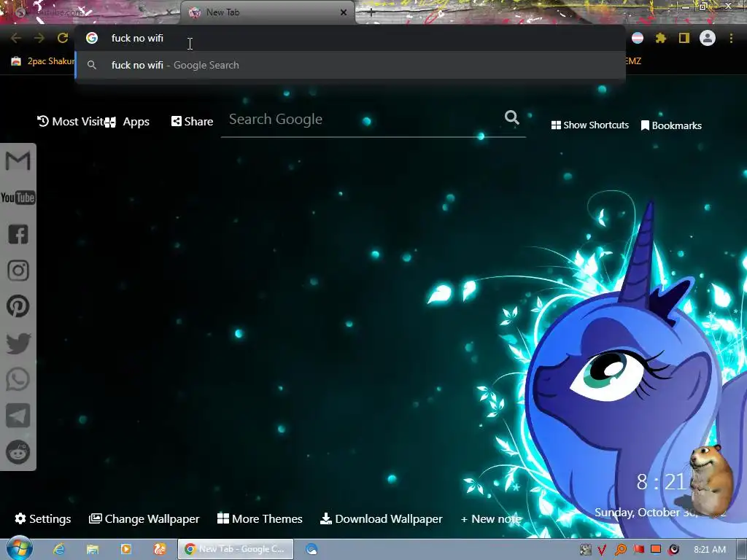The image size is (747, 560).
Task: Select the 'fuck no wifi - Google Search' suggestion
Action: 350,65
